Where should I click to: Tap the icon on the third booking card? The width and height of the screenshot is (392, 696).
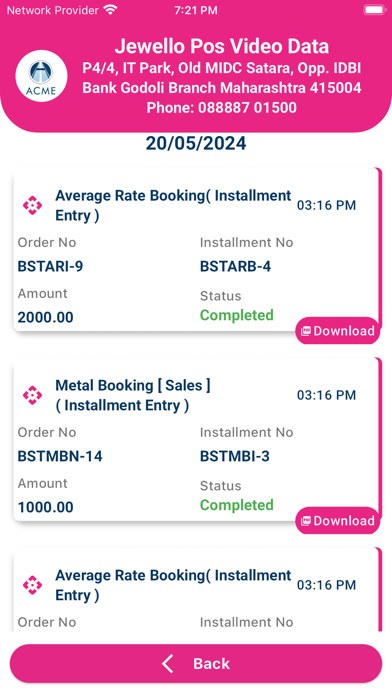pyautogui.click(x=32, y=585)
